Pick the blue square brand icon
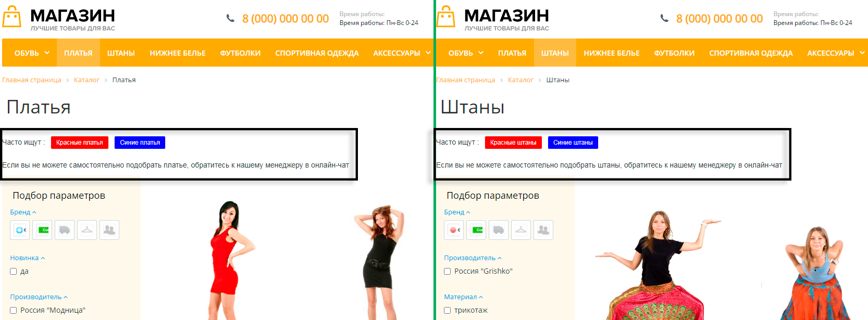 tap(20, 230)
